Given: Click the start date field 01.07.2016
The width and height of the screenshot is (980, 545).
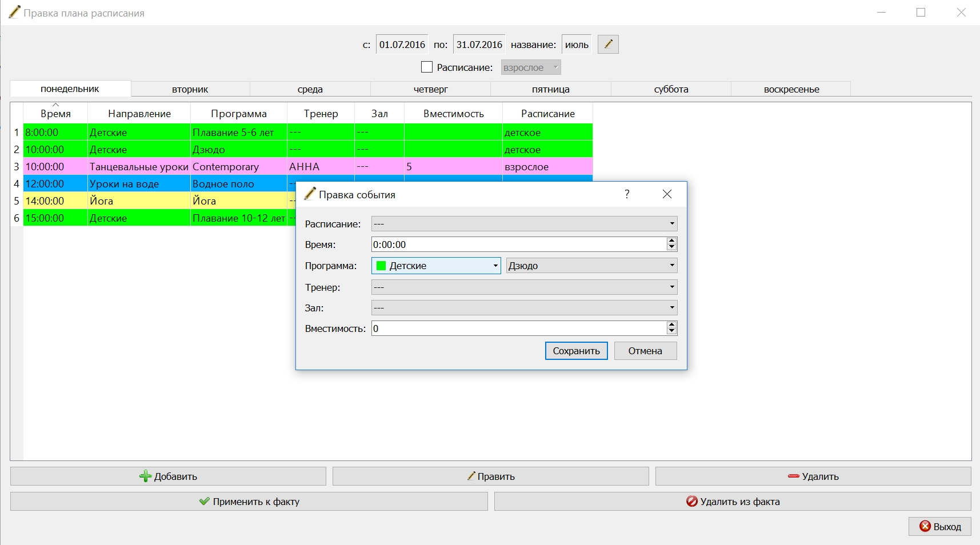Looking at the screenshot, I should tap(402, 45).
